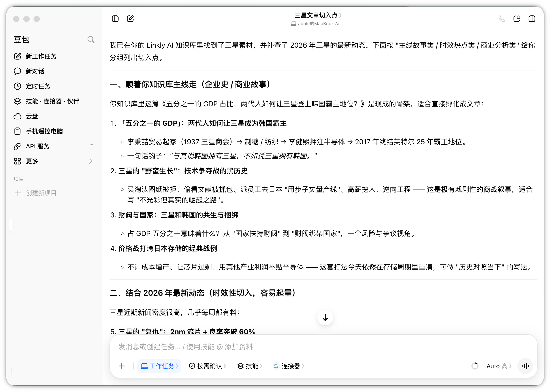Open the Auto 高 model selector
Image resolution: width=550 pixels, height=392 pixels.
pos(499,366)
